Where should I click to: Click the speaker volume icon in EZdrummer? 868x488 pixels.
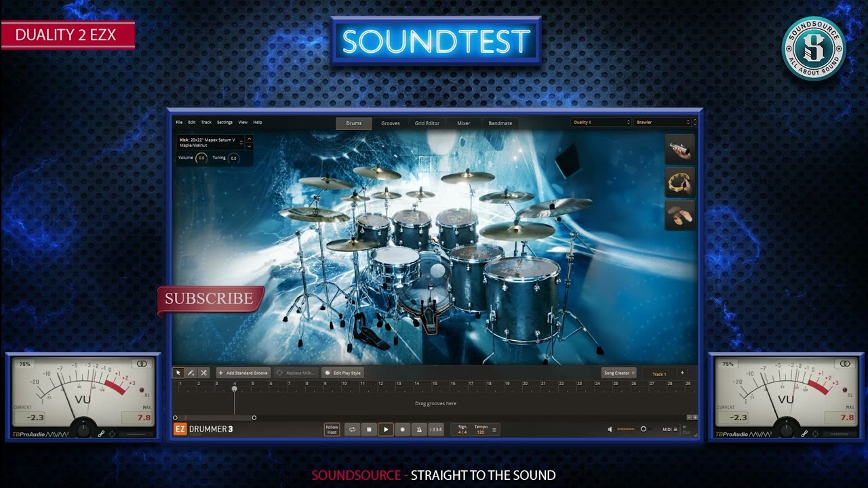pos(610,429)
